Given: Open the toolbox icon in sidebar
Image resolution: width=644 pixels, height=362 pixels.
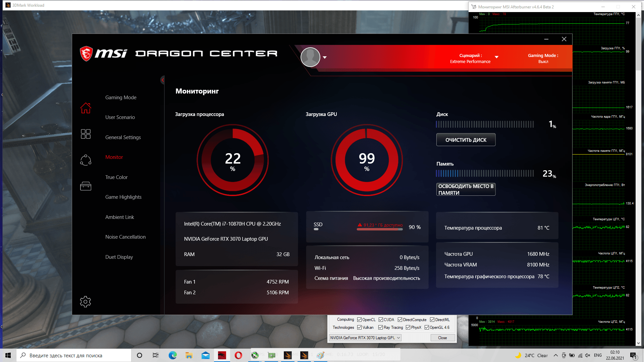Looking at the screenshot, I should [x=86, y=186].
